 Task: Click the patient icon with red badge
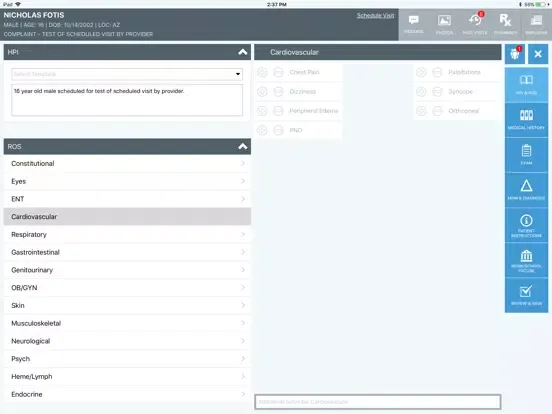point(515,54)
